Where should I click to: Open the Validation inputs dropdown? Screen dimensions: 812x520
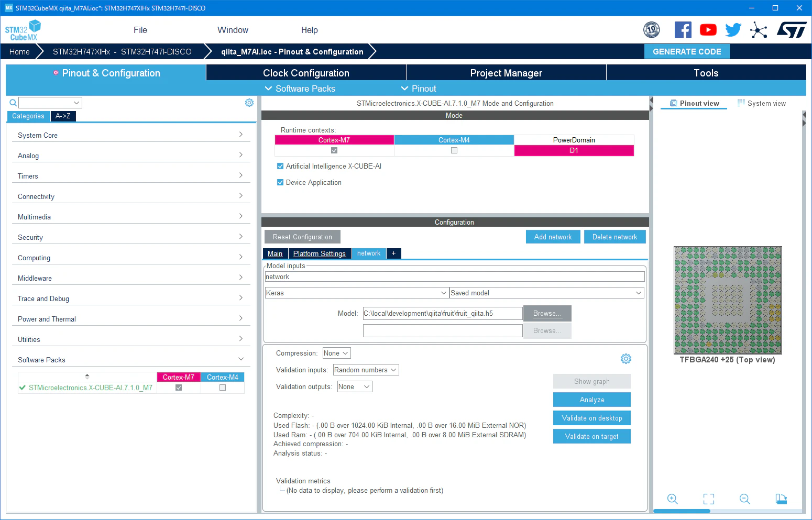(x=366, y=370)
